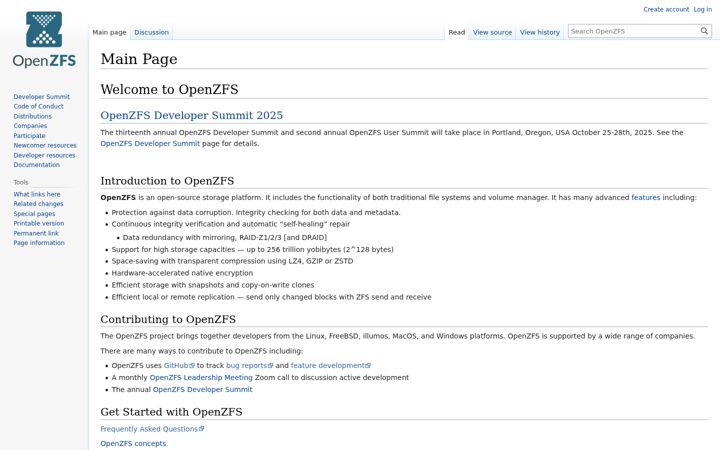Open the Discussion tab

(152, 32)
